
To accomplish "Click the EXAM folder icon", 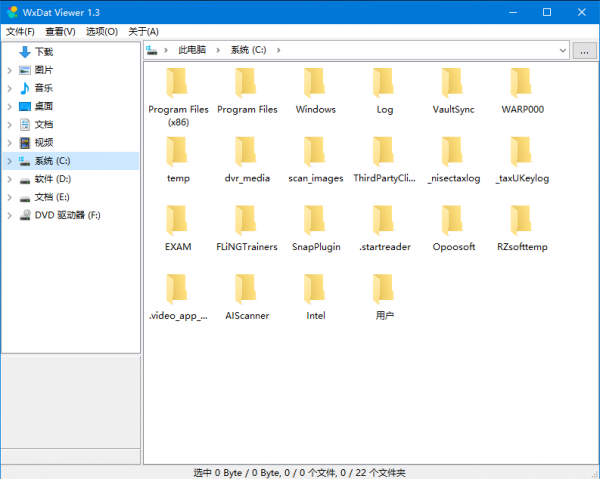I will tap(177, 220).
